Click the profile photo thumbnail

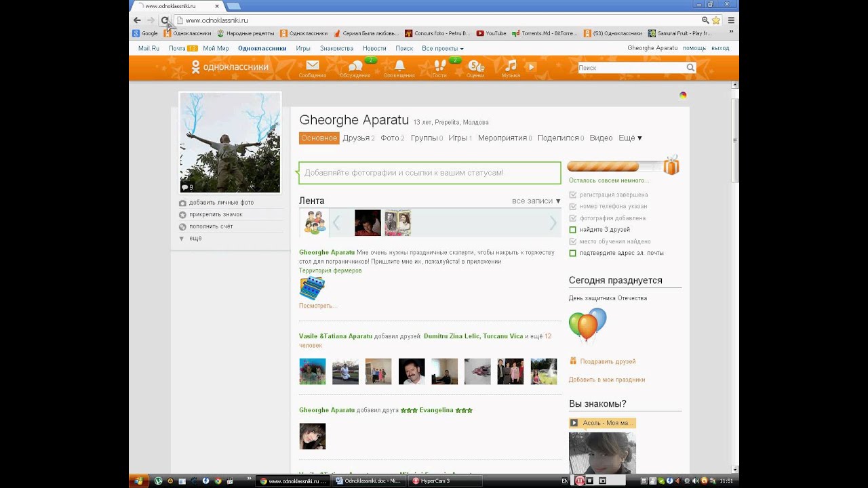[x=230, y=142]
